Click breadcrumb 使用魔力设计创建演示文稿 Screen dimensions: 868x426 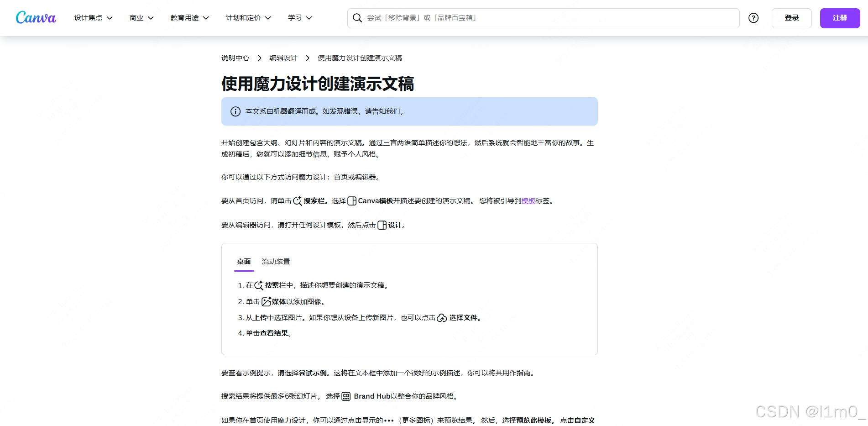(x=360, y=58)
